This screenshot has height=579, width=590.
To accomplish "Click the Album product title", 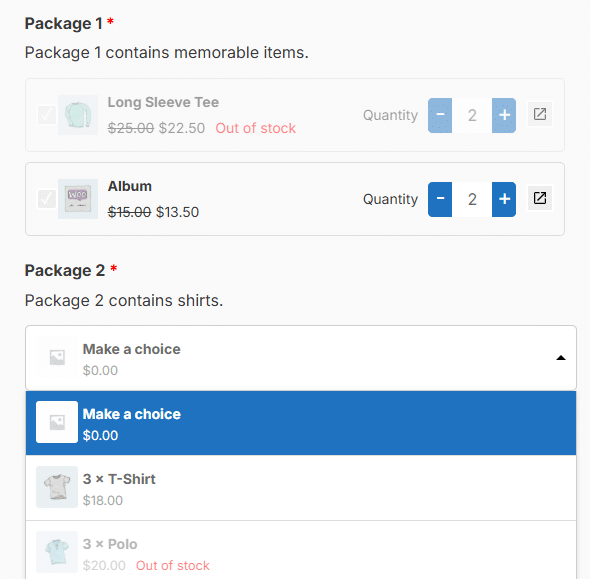I will point(130,186).
